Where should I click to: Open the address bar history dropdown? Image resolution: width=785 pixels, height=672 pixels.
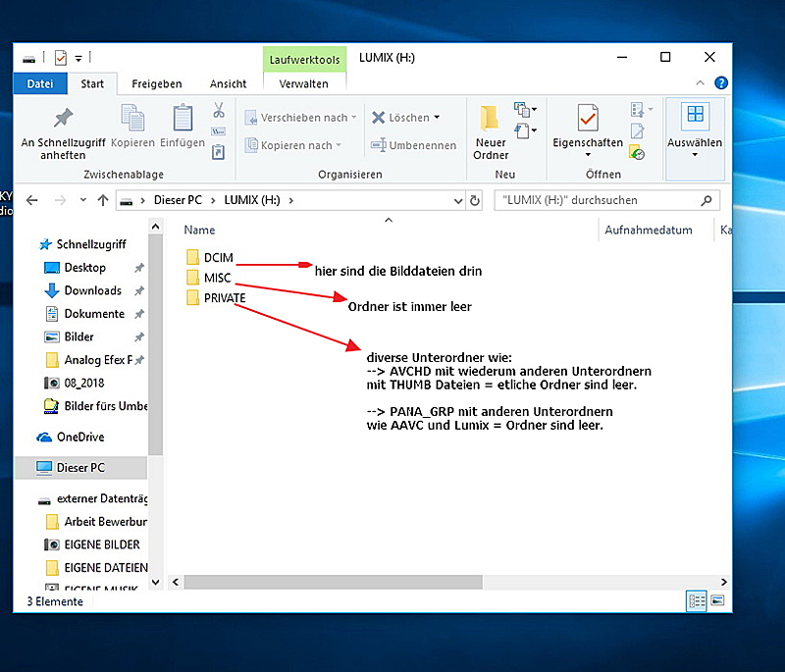(x=457, y=201)
